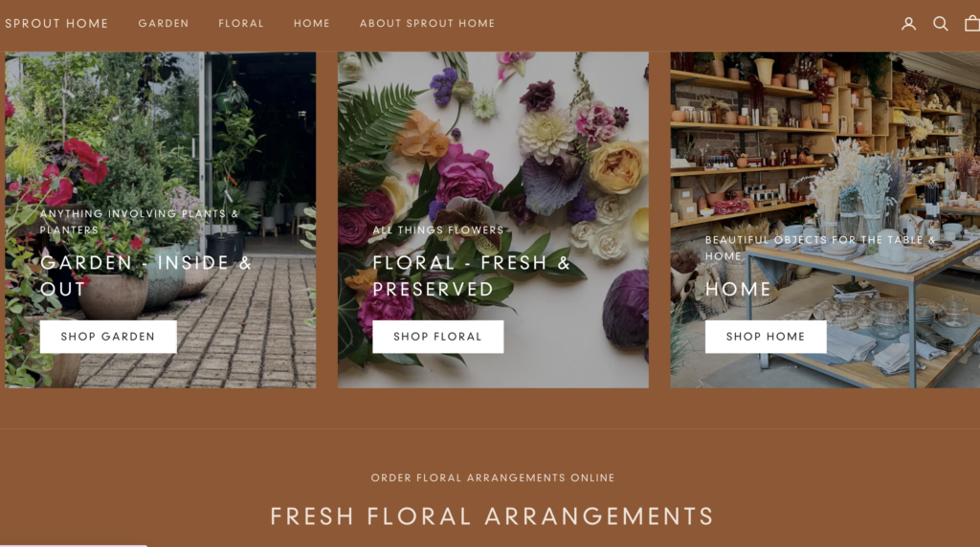Select Home in the navigation bar
Image resolution: width=980 pixels, height=547 pixels.
[311, 24]
